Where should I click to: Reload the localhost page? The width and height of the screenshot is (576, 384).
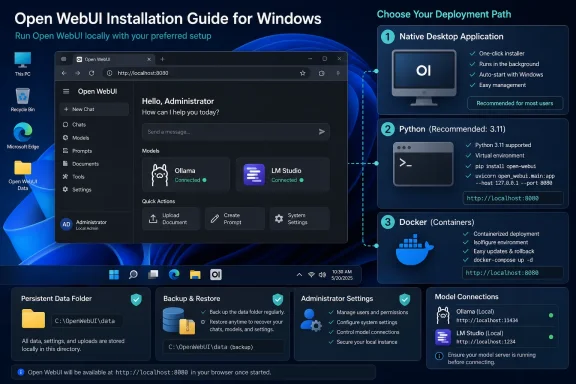click(91, 73)
